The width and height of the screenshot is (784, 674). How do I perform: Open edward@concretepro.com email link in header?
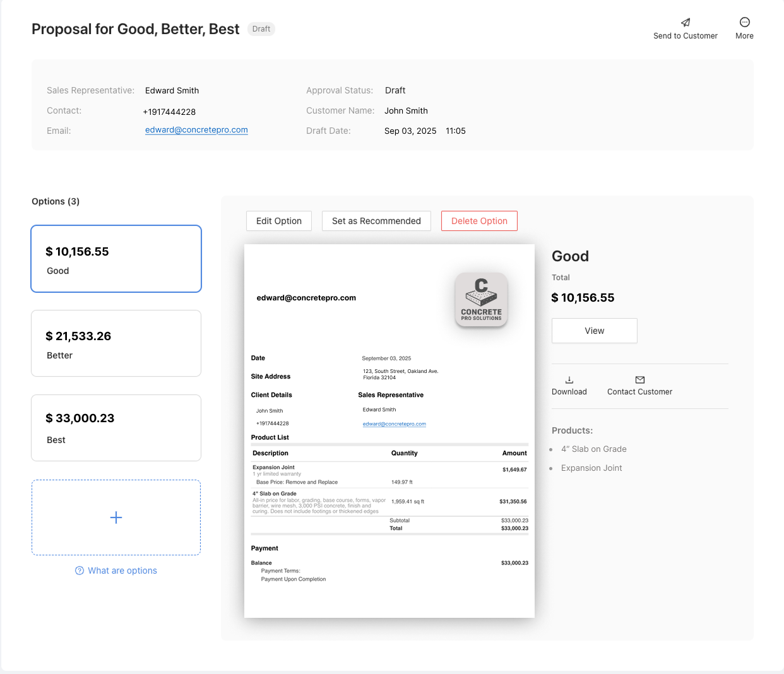click(196, 130)
